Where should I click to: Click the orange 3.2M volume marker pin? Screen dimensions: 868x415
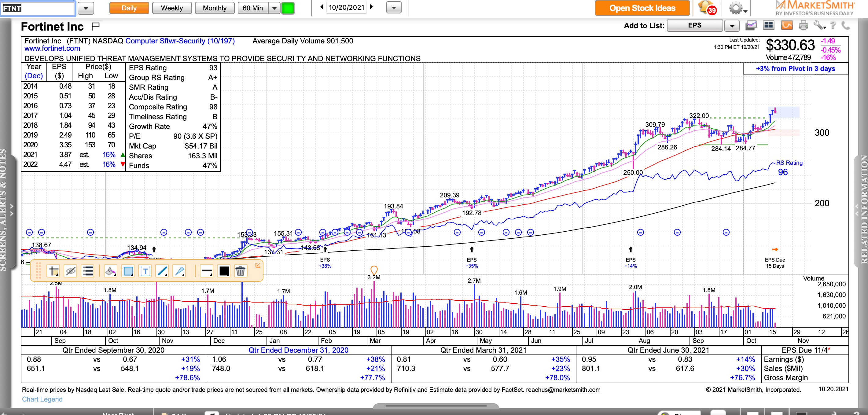pos(374,270)
